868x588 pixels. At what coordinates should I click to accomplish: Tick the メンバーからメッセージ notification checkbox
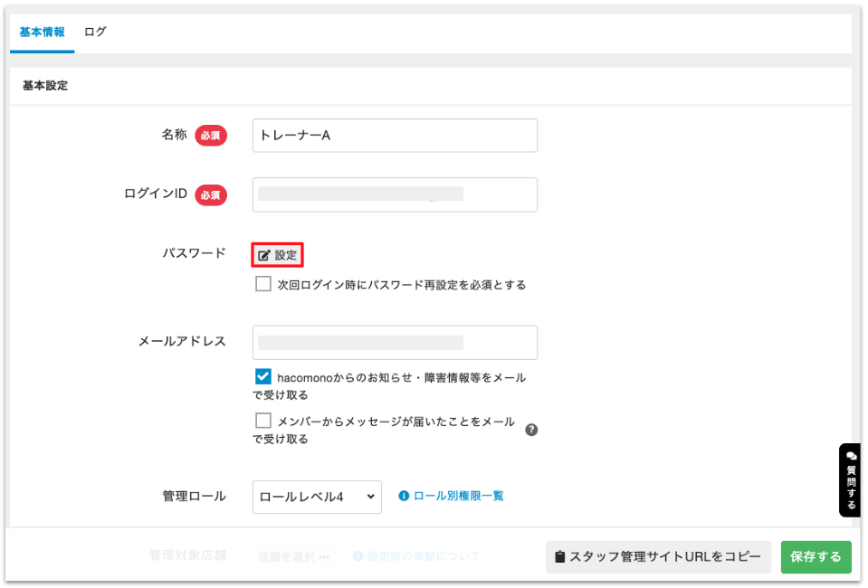point(263,421)
